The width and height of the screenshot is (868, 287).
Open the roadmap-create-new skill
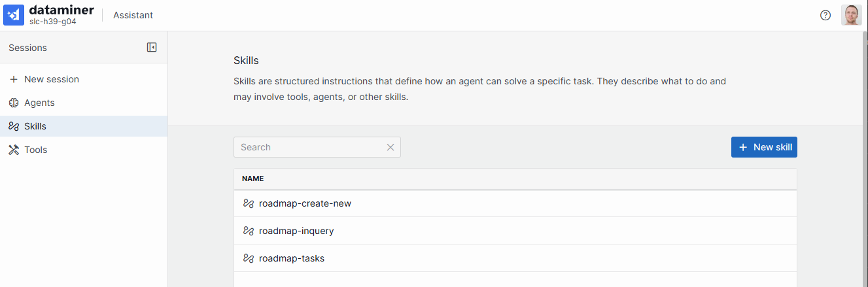[x=515, y=203]
